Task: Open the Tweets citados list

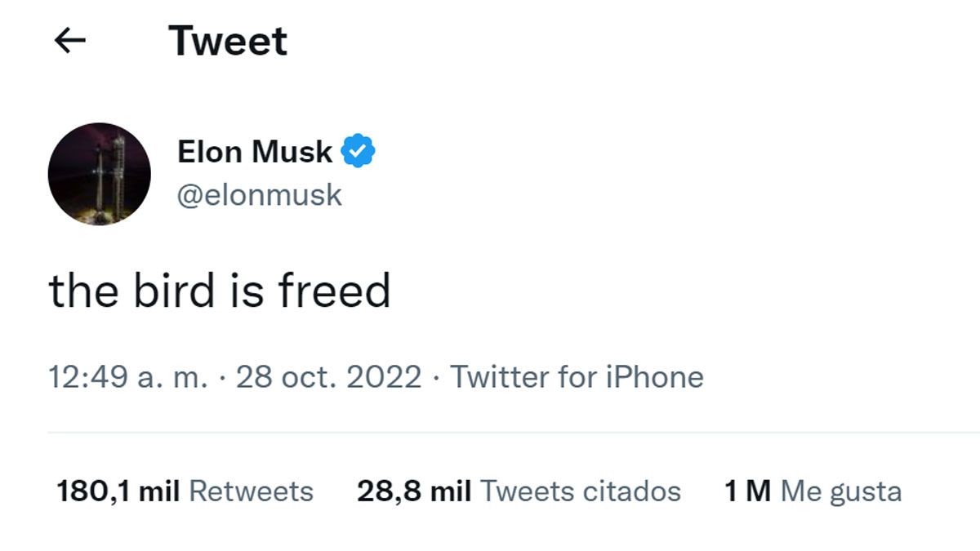Action: point(580,491)
